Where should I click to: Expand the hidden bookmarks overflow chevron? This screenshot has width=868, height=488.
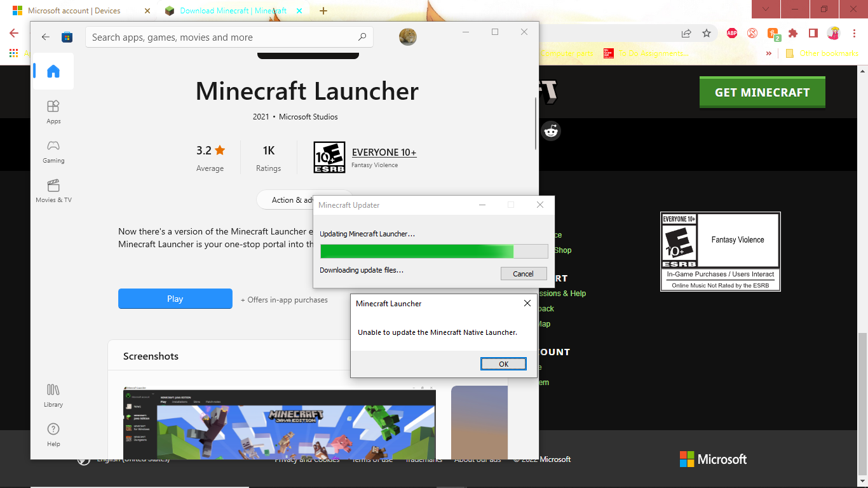pyautogui.click(x=769, y=53)
